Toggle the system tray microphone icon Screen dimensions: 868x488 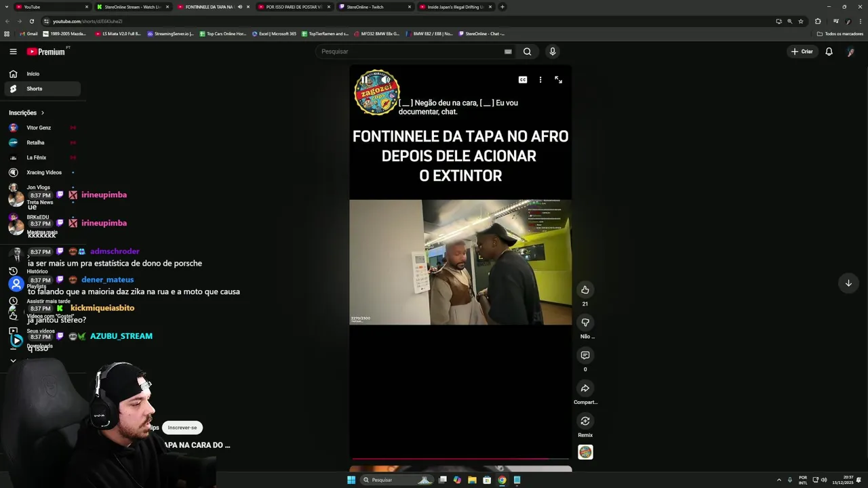789,480
